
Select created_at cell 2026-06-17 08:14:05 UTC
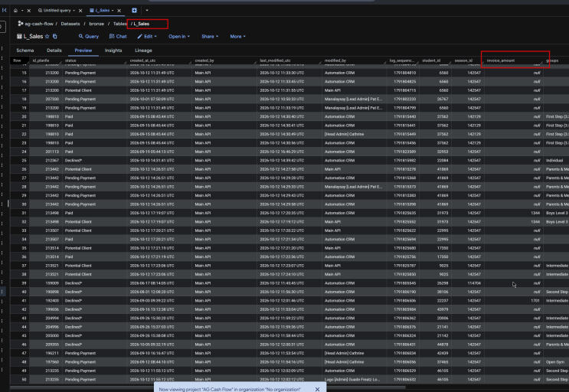(x=159, y=283)
